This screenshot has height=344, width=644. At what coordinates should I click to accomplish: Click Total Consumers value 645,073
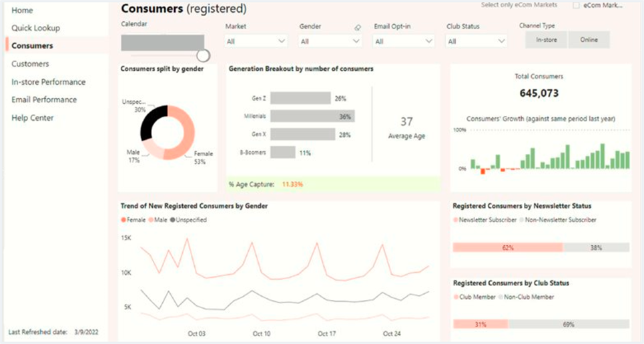tap(539, 93)
